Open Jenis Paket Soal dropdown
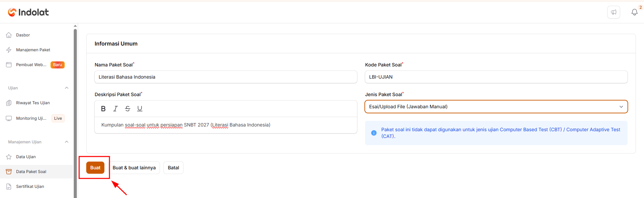The image size is (644, 198). click(496, 107)
